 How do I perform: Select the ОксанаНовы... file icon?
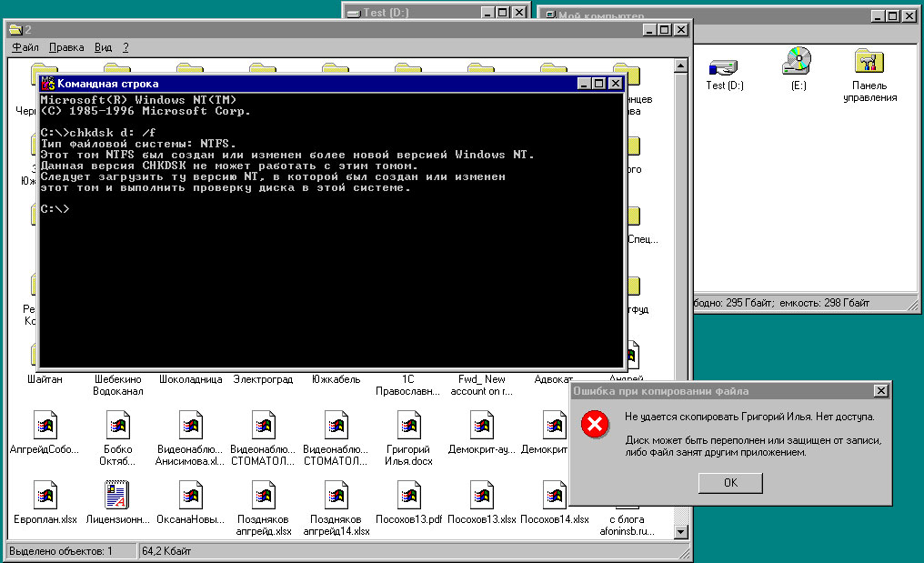pos(190,496)
